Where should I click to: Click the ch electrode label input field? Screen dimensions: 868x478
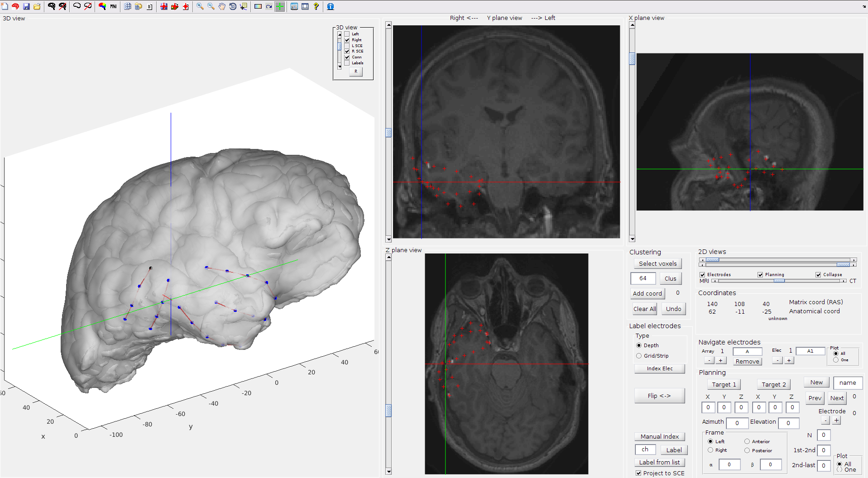pos(645,449)
